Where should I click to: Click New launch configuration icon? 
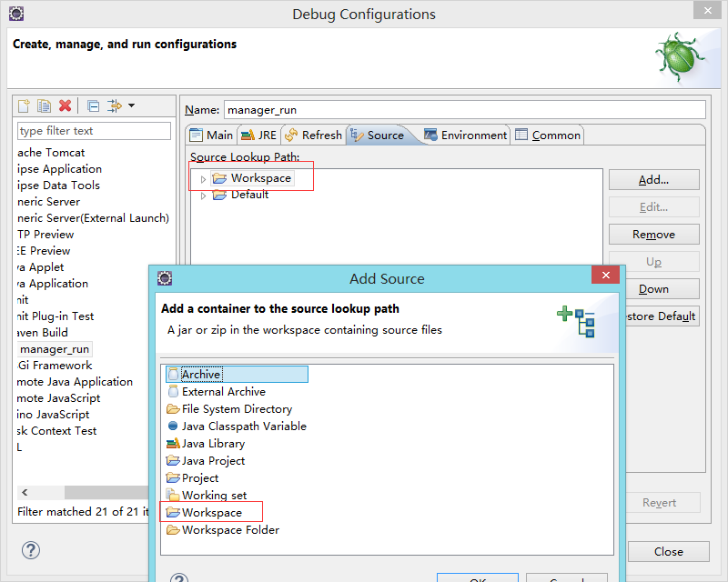(x=24, y=105)
